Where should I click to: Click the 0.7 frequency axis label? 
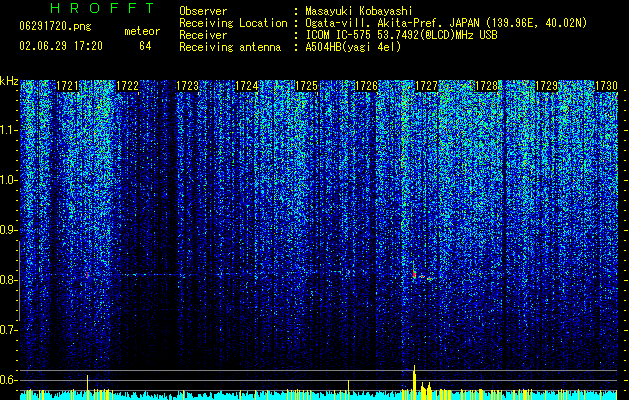[x=9, y=330]
